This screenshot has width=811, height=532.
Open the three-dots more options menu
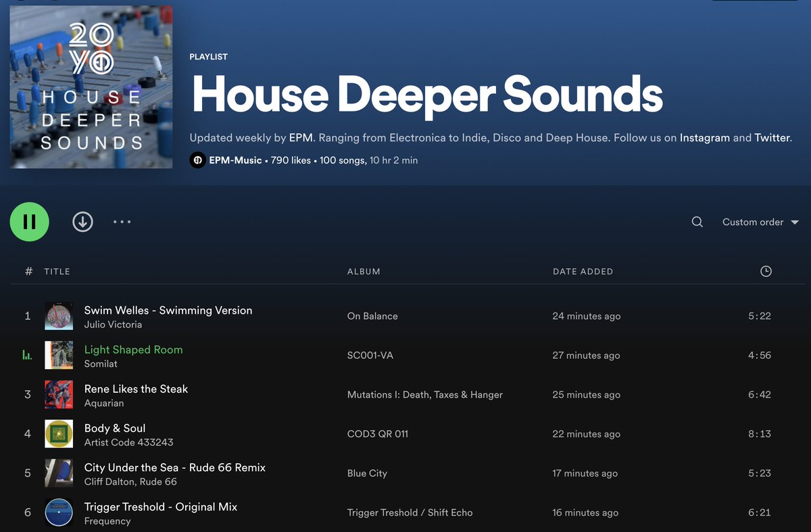click(122, 222)
